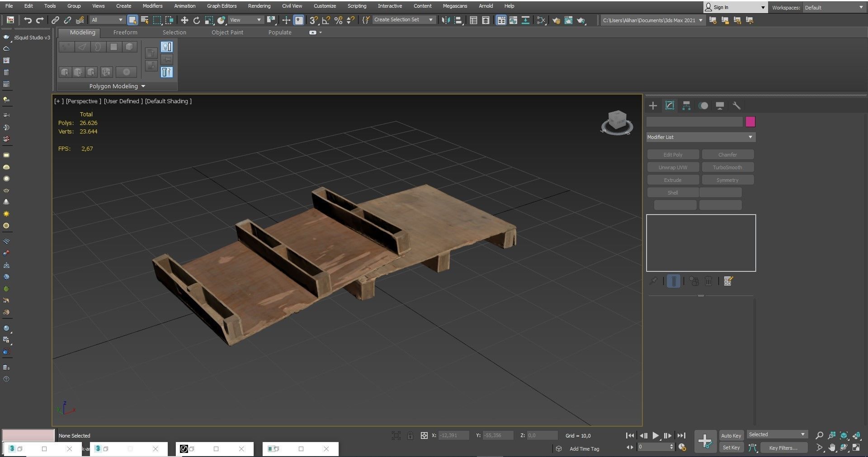Image resolution: width=868 pixels, height=457 pixels.
Task: Activate the Select Object tool
Action: coord(132,20)
